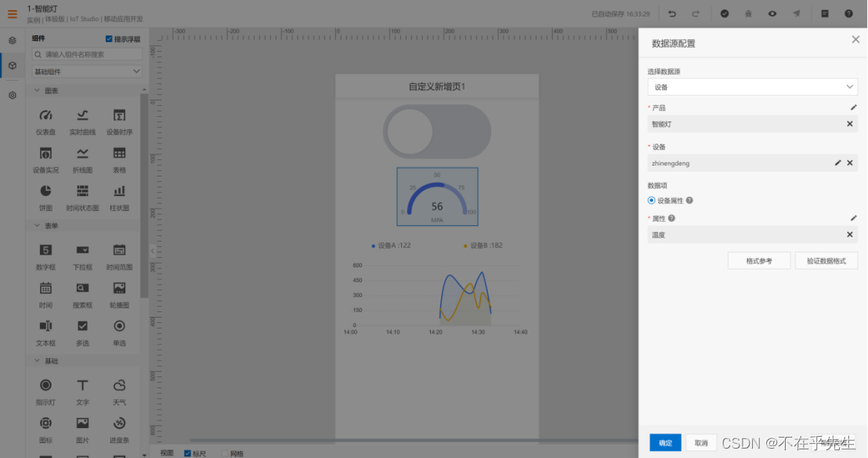Toggle the 网格 grid checkbox

tap(225, 453)
